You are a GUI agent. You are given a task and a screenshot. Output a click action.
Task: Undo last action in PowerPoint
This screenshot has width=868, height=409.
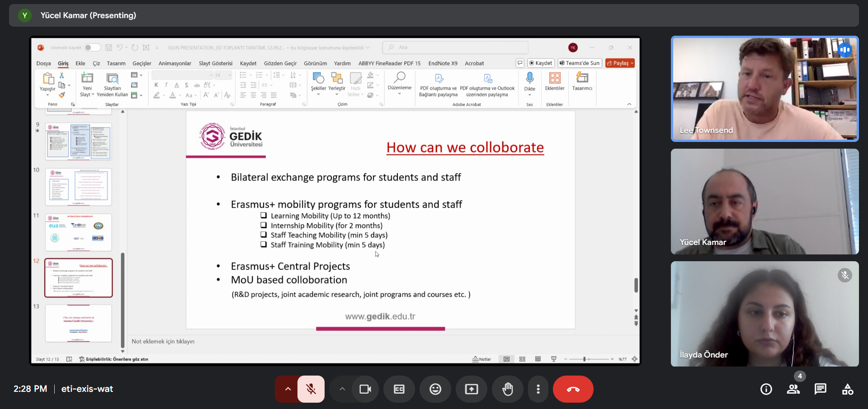pos(119,47)
